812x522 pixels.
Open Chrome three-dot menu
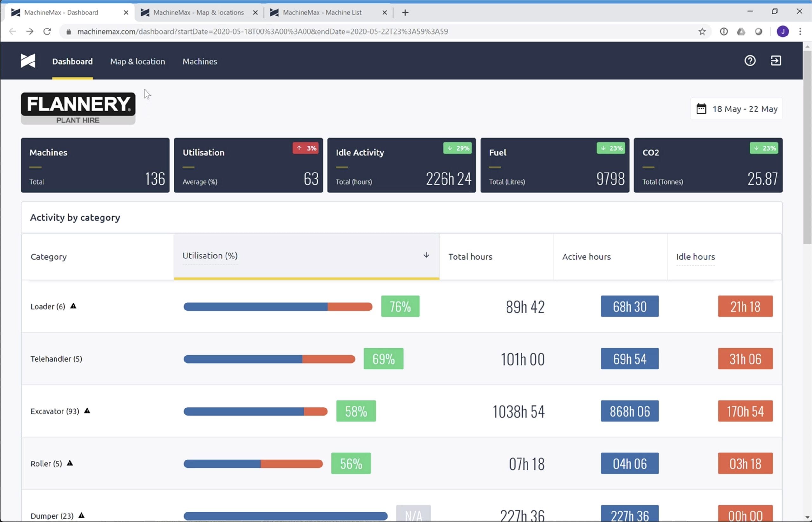coord(800,31)
